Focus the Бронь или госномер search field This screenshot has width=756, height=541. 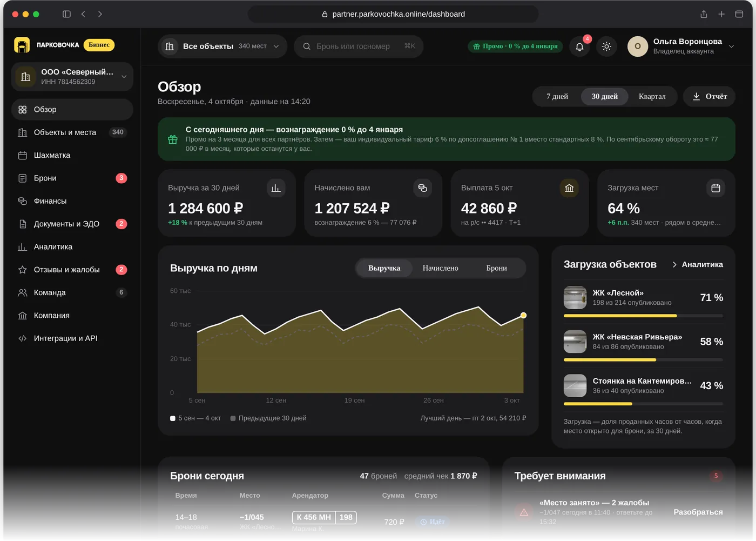point(359,46)
